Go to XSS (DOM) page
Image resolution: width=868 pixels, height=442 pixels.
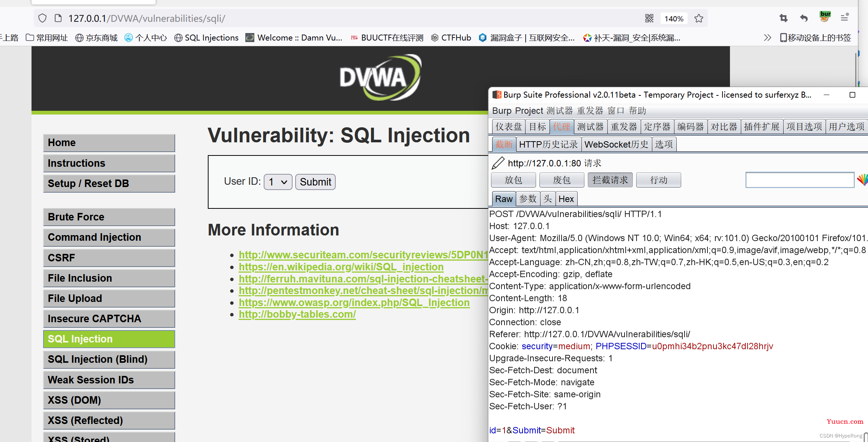(x=109, y=400)
